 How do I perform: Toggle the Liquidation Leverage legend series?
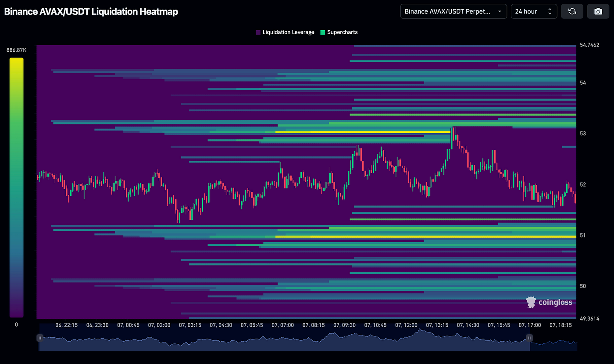click(285, 32)
